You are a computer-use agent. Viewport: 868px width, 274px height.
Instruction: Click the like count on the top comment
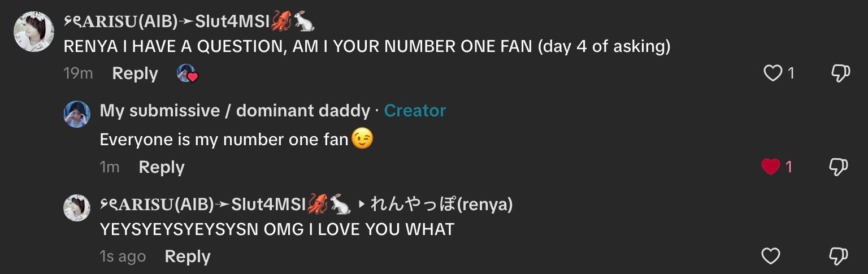click(791, 73)
